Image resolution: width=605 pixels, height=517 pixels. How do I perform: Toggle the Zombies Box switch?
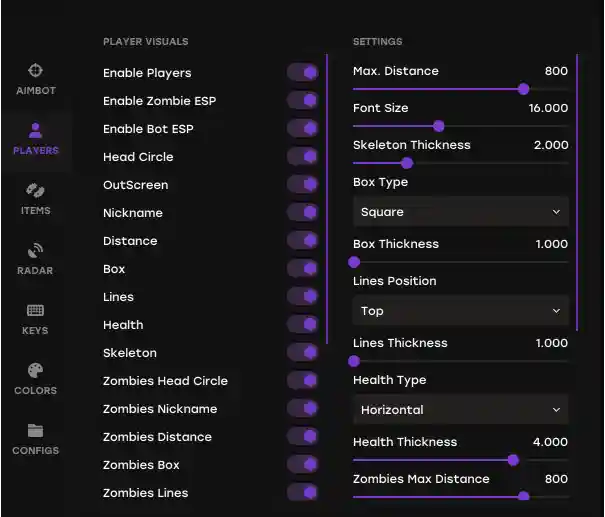click(x=302, y=465)
